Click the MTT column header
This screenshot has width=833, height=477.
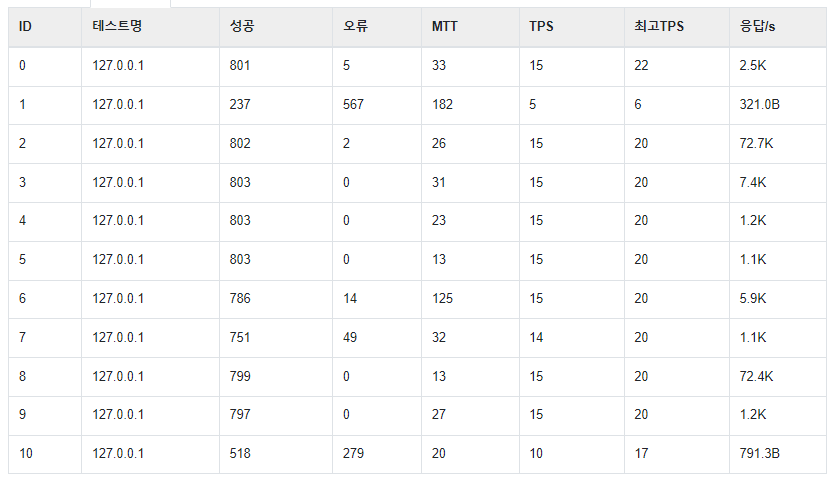click(470, 27)
